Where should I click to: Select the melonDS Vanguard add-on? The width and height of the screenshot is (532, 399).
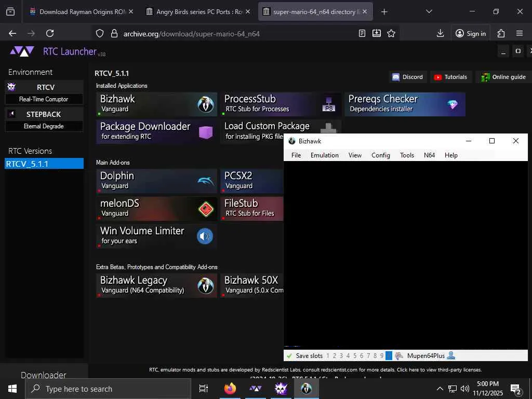point(156,209)
